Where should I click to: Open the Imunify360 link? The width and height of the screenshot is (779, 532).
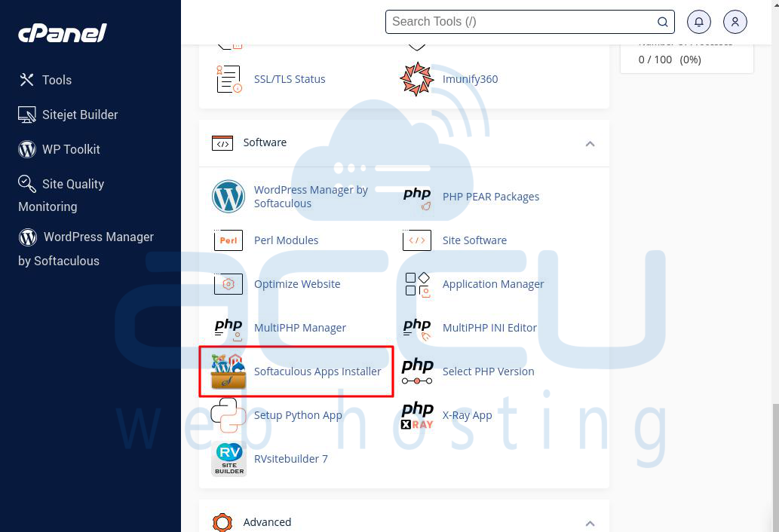point(470,79)
